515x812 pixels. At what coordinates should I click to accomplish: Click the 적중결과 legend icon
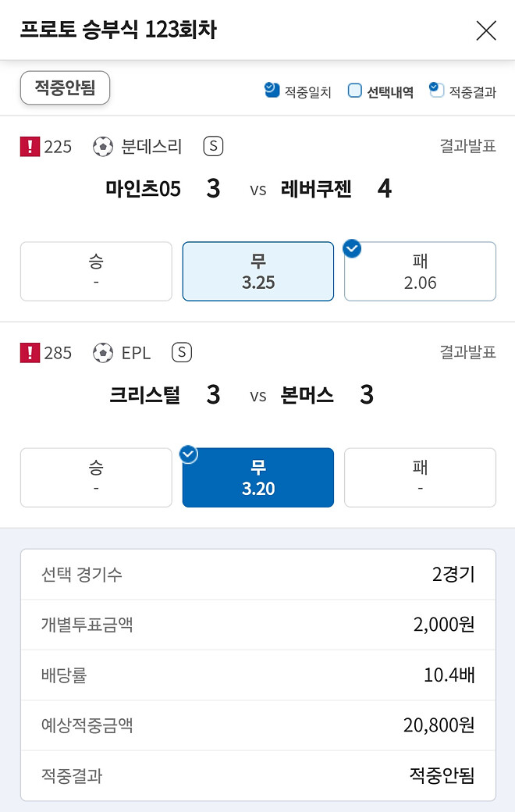coord(435,91)
